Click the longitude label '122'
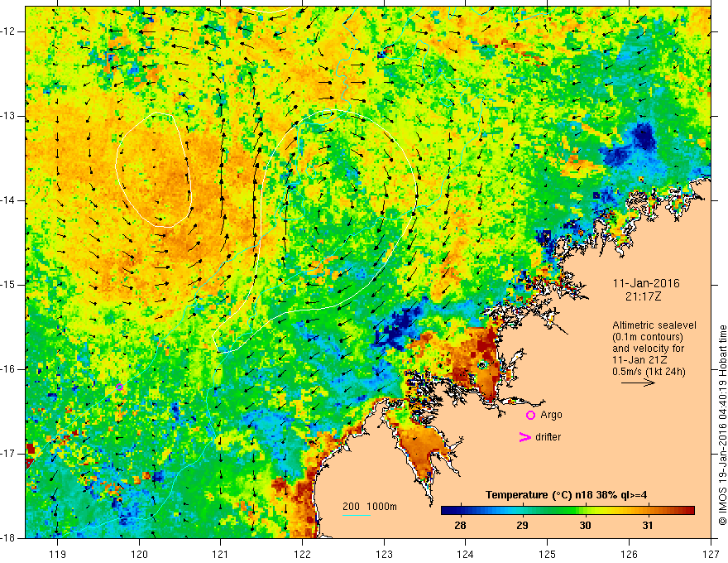 pos(302,554)
